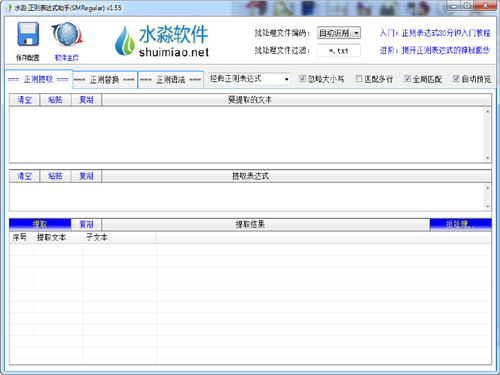Click the blue 提取 button

pyautogui.click(x=40, y=224)
